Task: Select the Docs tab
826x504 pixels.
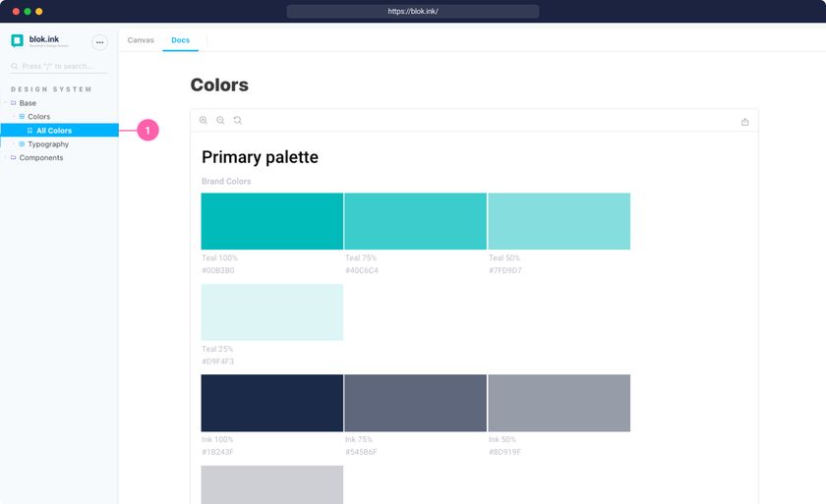Action: pos(180,40)
